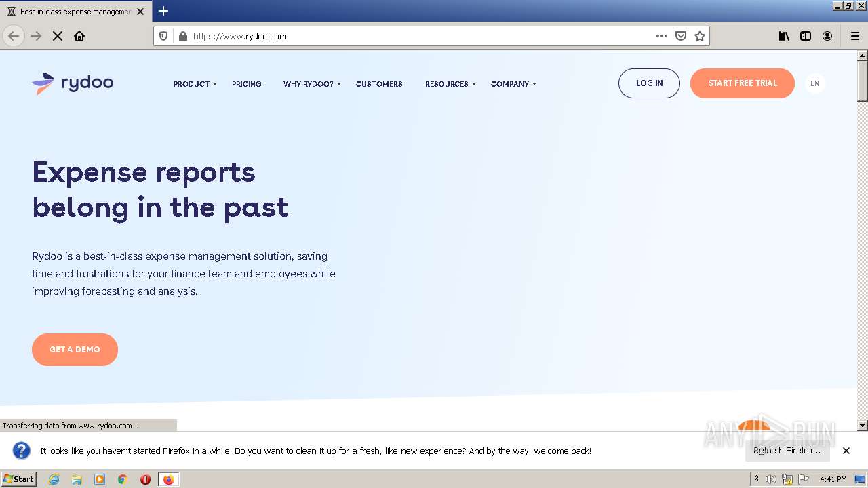Open network status tray icon

coord(787,479)
